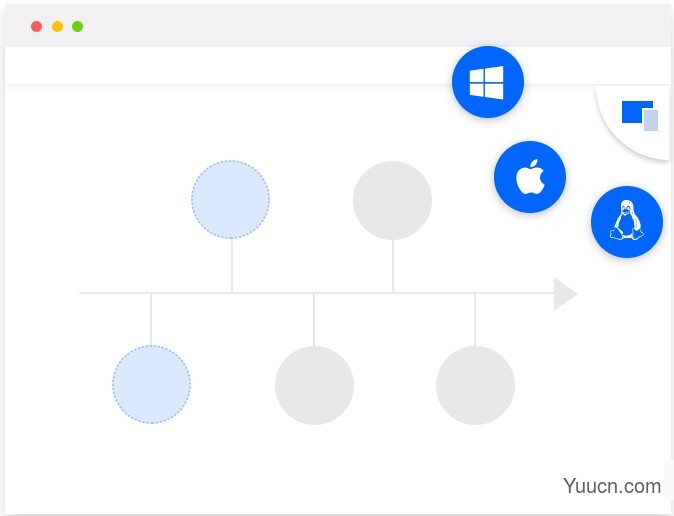This screenshot has height=516, width=674.
Task: Select the Apple logo blue circle
Action: (x=530, y=177)
